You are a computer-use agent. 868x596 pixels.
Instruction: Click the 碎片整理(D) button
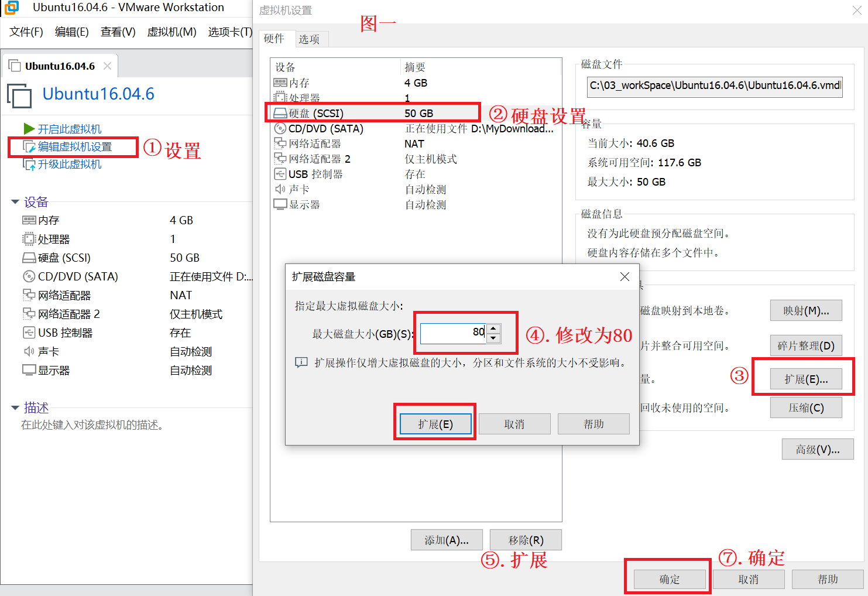(x=806, y=345)
